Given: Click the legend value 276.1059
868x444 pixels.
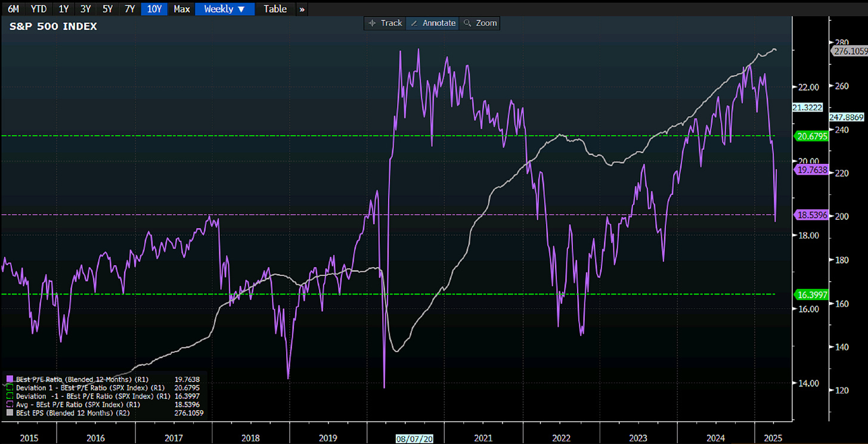Looking at the screenshot, I should tap(188, 412).
